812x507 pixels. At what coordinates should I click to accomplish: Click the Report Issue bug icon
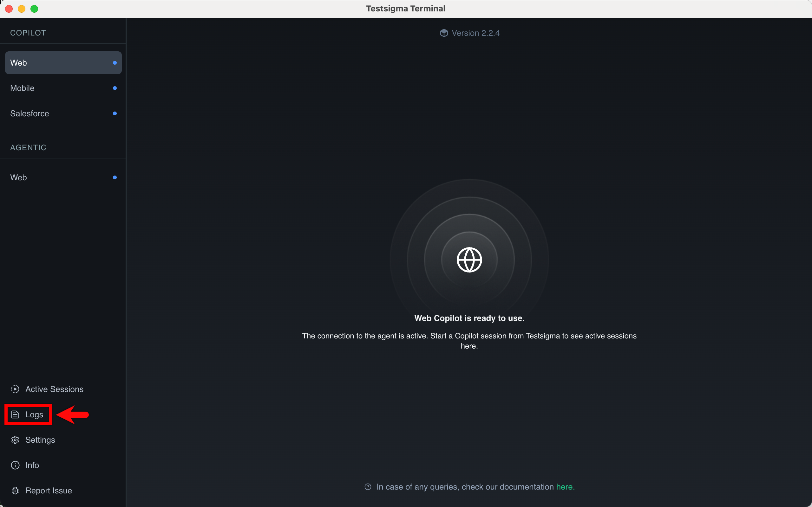click(x=15, y=491)
